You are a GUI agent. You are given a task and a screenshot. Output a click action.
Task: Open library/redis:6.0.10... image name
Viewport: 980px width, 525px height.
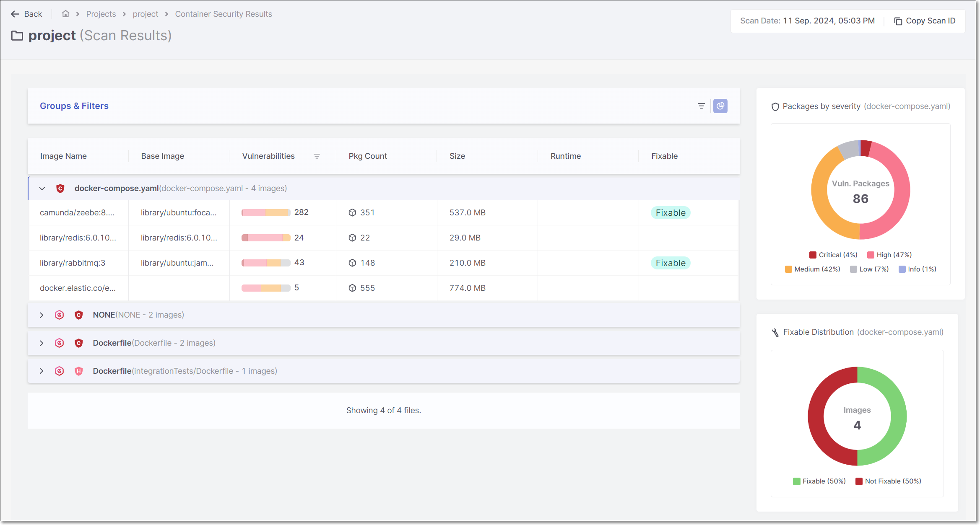pyautogui.click(x=78, y=238)
